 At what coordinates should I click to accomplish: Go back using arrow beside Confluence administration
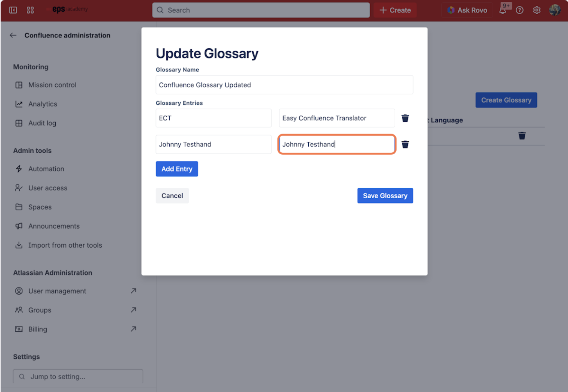[x=13, y=35]
